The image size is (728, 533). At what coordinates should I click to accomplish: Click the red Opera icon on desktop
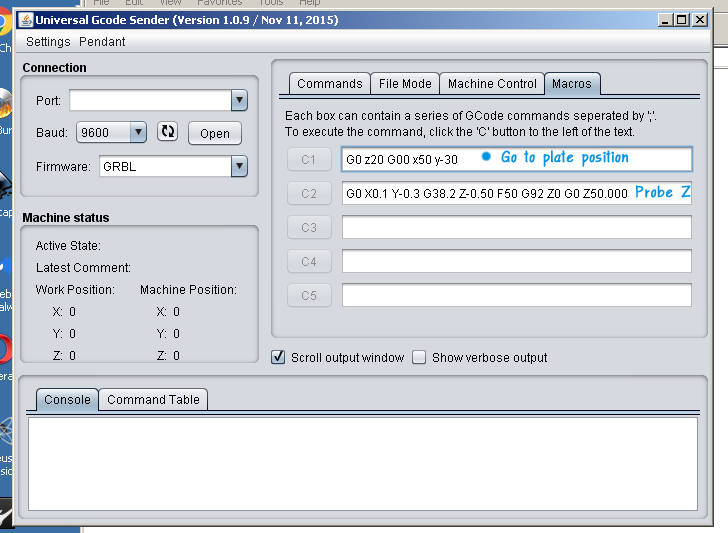pyautogui.click(x=5, y=349)
